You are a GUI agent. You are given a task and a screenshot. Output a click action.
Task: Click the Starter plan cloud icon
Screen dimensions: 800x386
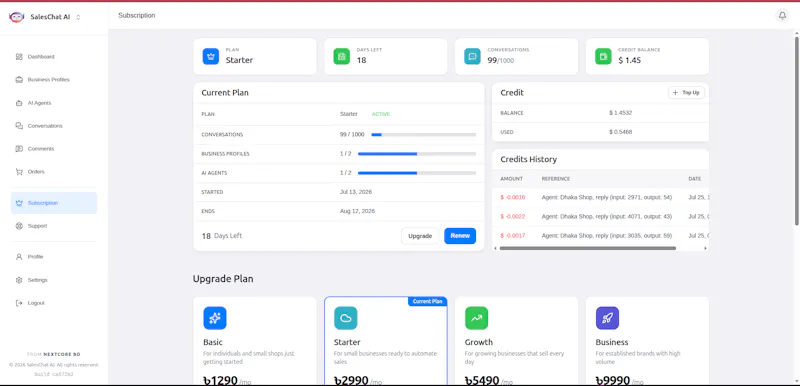click(x=346, y=318)
